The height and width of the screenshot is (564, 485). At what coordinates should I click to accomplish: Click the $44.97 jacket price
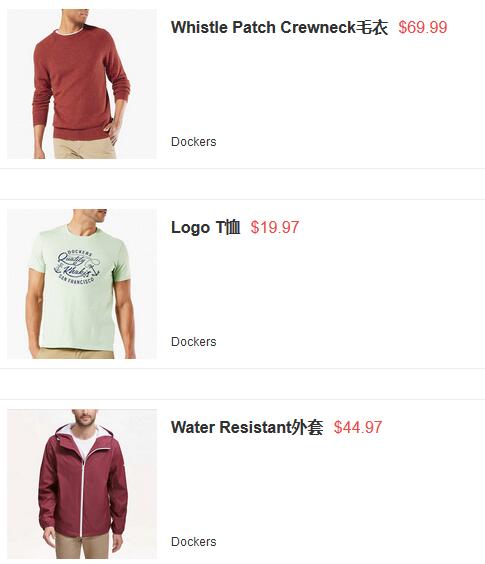pos(358,427)
